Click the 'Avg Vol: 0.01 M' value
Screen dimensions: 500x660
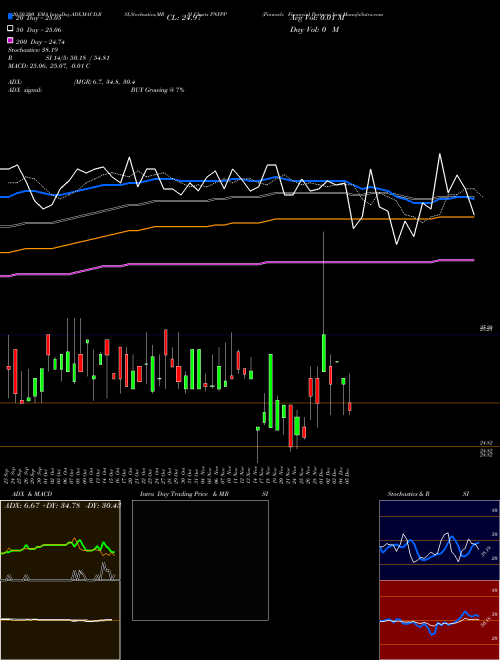317,18
